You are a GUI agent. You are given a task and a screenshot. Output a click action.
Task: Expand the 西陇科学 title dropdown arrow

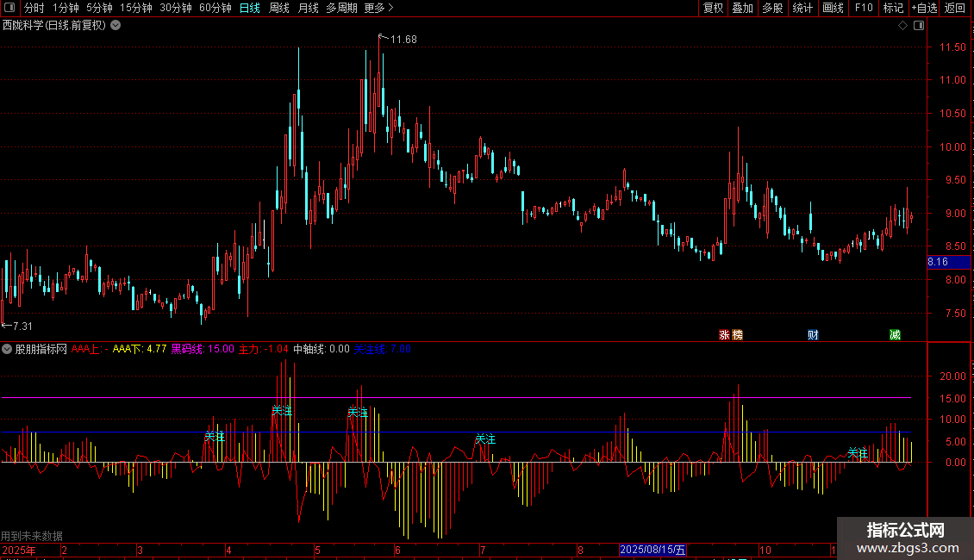point(116,26)
